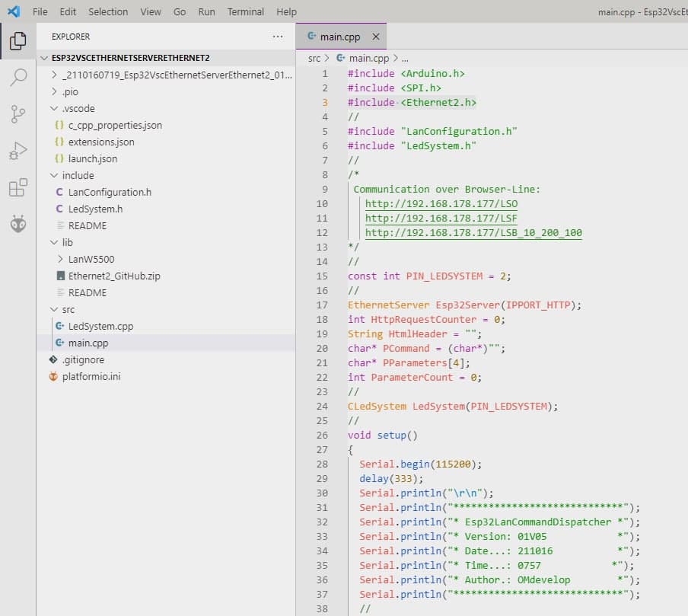Follow the http://192.168.178.177/LSO link
Viewport: 688px width, 616px height.
click(441, 204)
